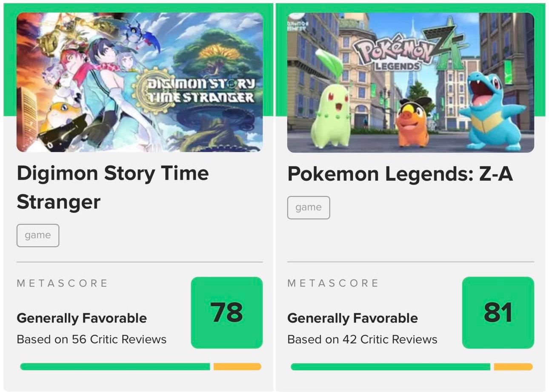Click the green positive-review bar under Digimon
549x392 pixels.
tap(115, 366)
